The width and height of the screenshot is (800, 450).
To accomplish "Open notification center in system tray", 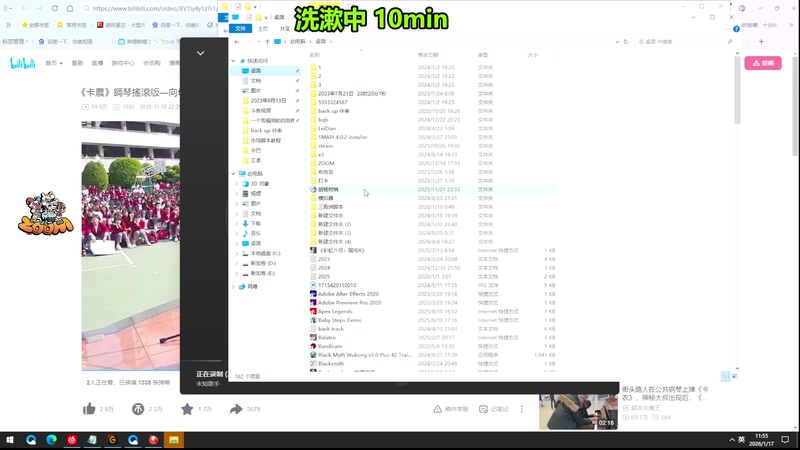I will 785,440.
